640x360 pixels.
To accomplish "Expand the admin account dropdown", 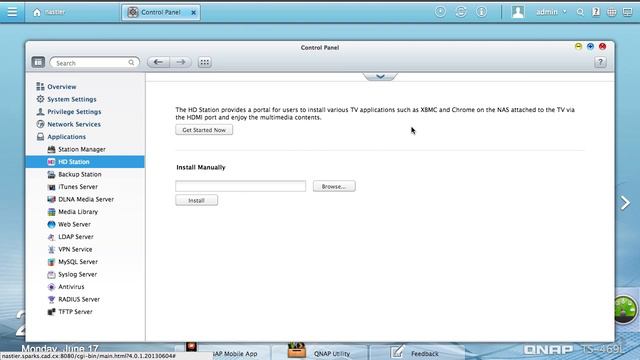I will point(551,12).
